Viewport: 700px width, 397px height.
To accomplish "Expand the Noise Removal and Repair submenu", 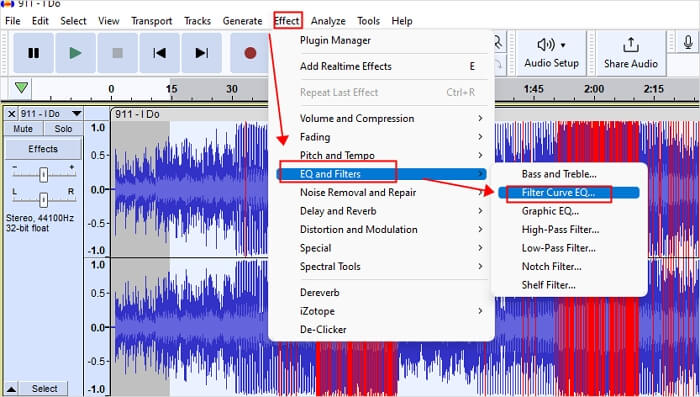I will click(x=381, y=192).
